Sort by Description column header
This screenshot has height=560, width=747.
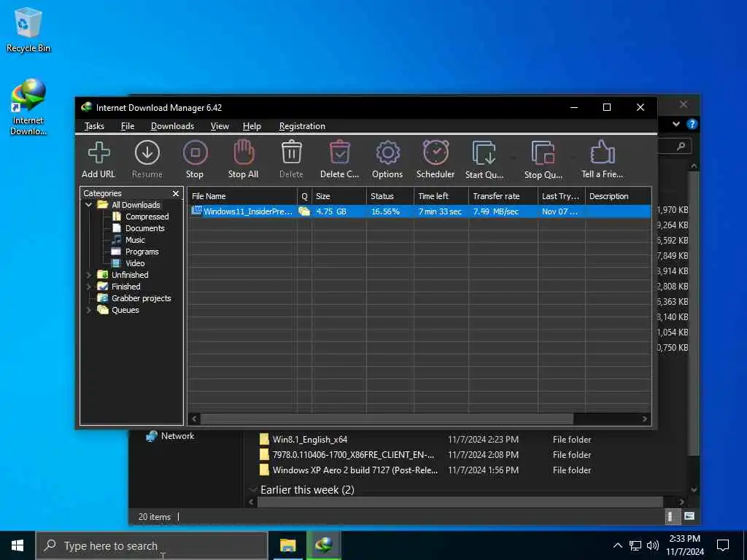(x=618, y=196)
